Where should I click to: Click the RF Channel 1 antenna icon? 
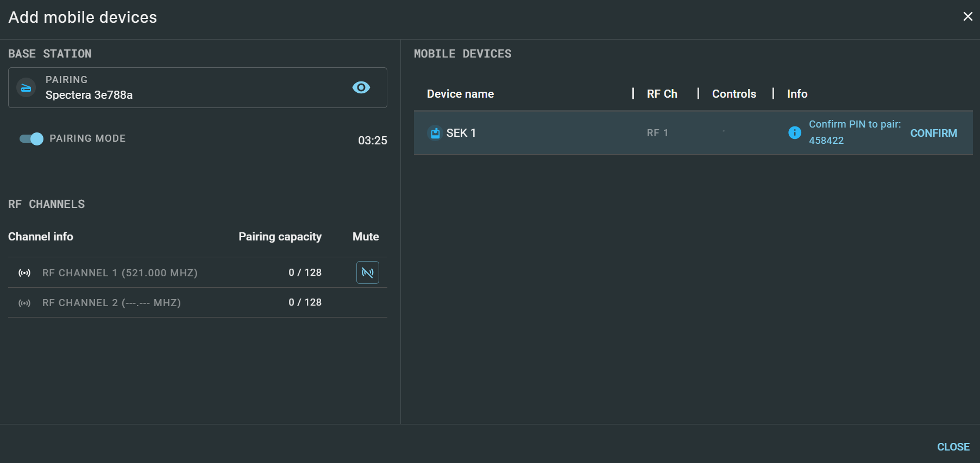24,273
